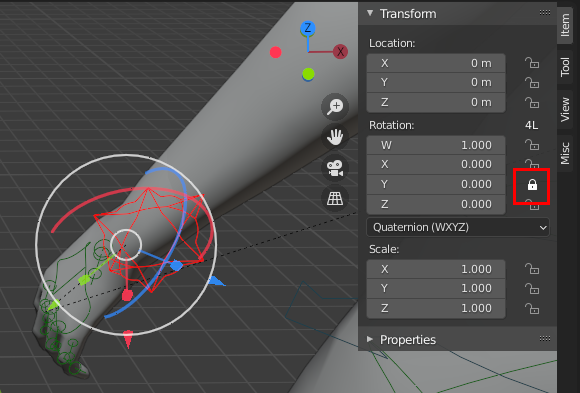Click the Properties panel drag grip dots
The width and height of the screenshot is (580, 393).
544,339
